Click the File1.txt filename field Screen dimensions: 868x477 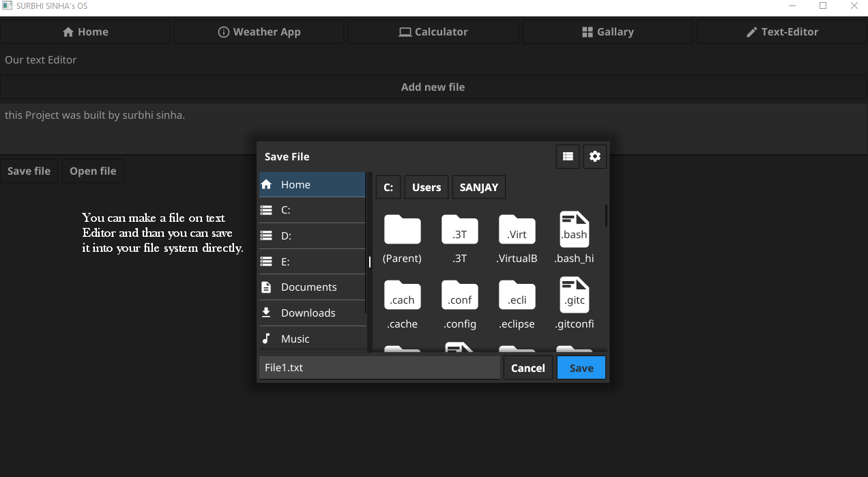(x=379, y=367)
